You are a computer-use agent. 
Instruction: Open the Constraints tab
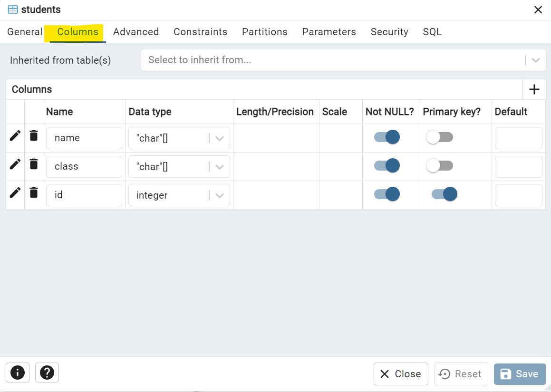[x=200, y=32]
